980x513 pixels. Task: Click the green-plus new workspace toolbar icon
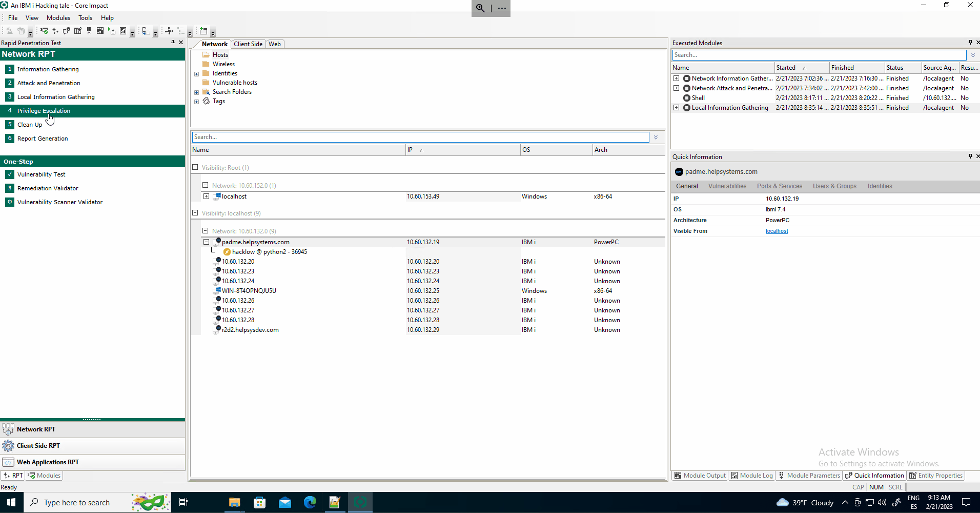click(x=203, y=31)
